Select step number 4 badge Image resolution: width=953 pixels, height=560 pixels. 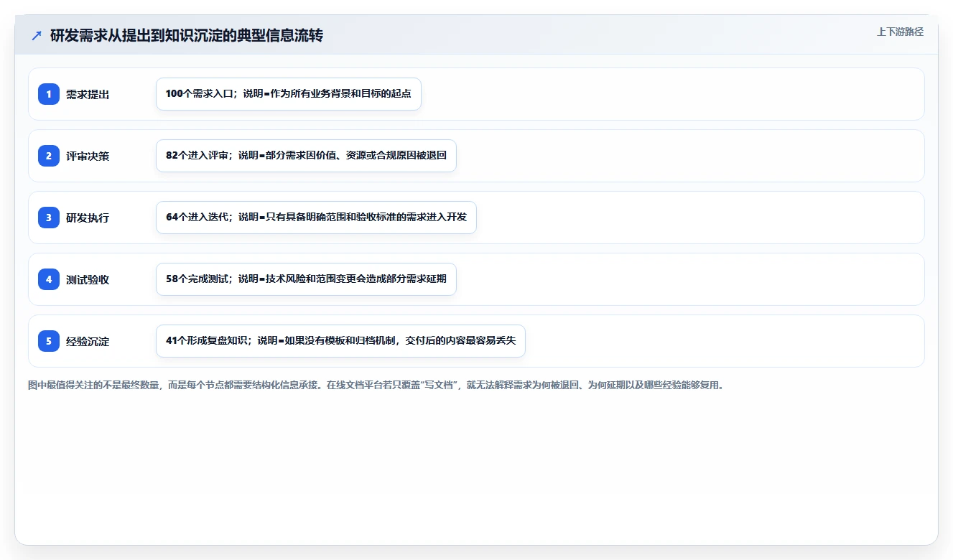pyautogui.click(x=49, y=279)
